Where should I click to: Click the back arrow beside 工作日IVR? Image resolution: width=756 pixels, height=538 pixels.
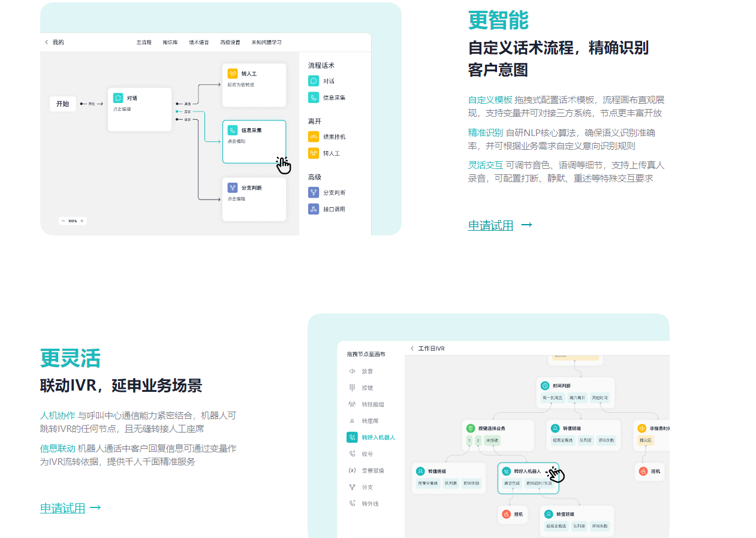(412, 348)
